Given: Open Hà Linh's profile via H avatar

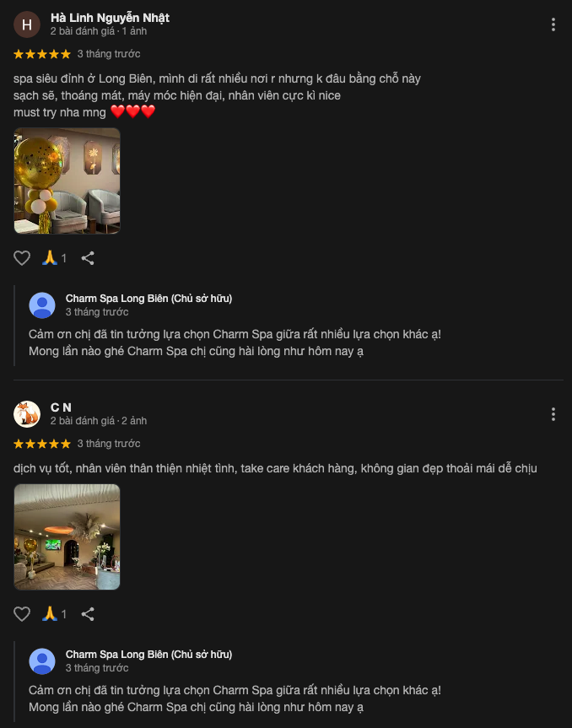Looking at the screenshot, I should click(x=27, y=24).
